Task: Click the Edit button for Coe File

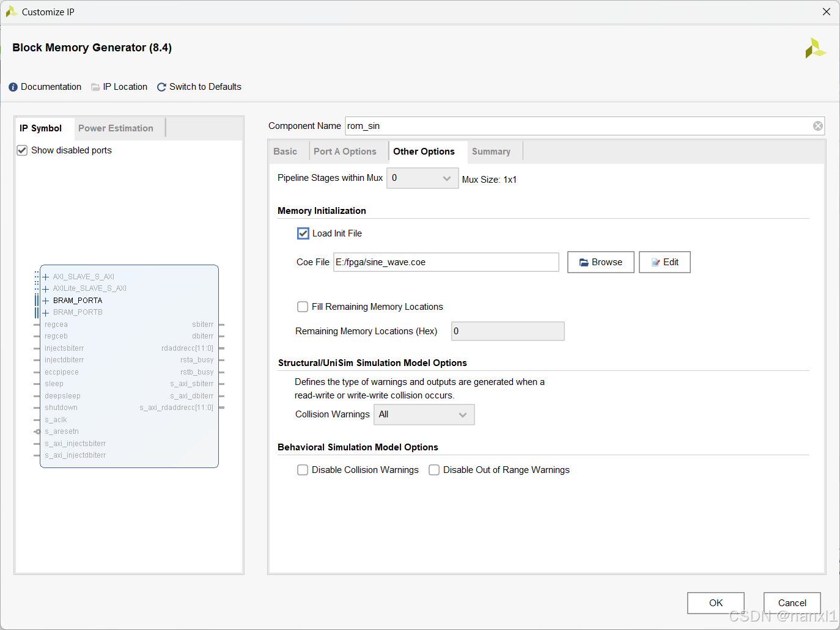Action: (x=665, y=262)
